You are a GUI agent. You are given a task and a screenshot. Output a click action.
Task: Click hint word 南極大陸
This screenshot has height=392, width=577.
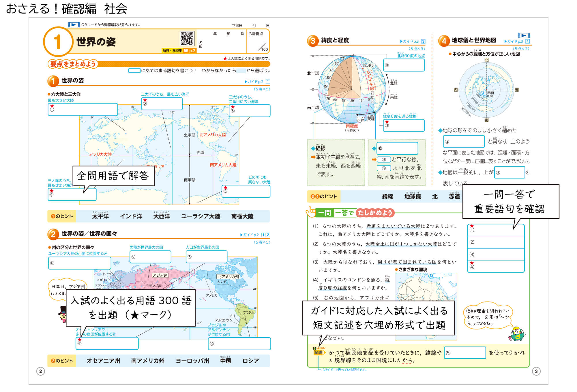242,216
